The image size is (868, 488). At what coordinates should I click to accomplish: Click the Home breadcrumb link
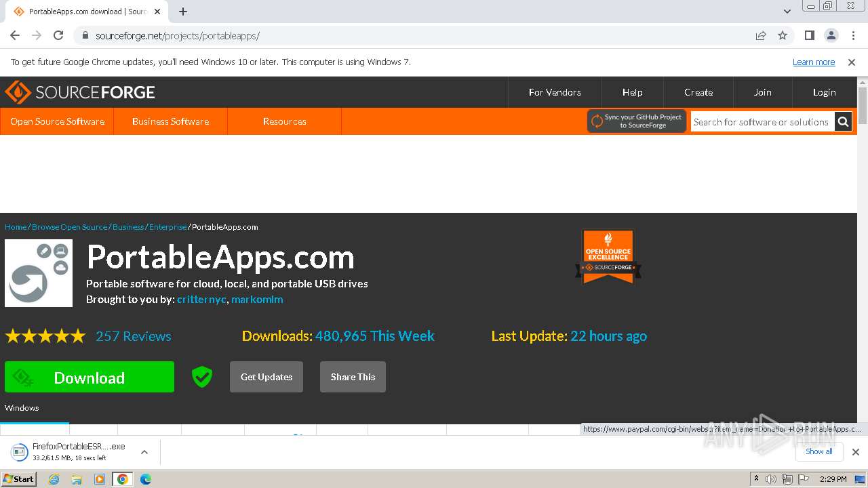pyautogui.click(x=16, y=227)
